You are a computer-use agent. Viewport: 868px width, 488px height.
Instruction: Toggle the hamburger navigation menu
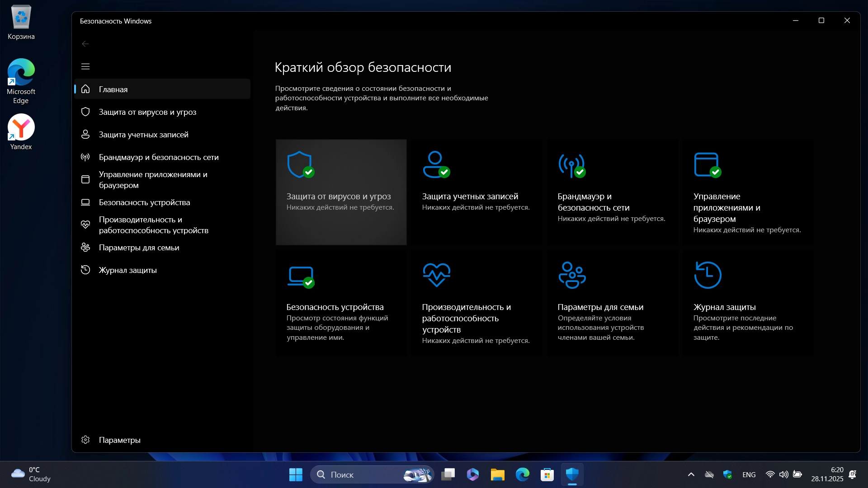[85, 66]
